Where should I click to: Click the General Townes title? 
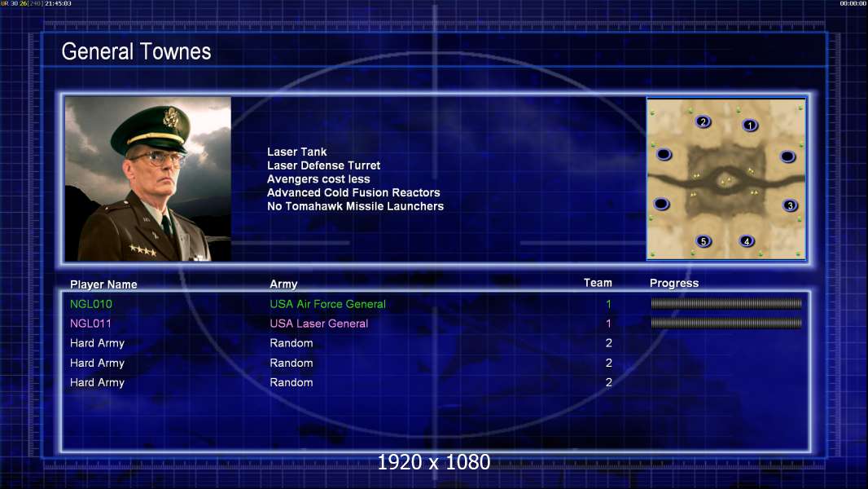(x=136, y=51)
